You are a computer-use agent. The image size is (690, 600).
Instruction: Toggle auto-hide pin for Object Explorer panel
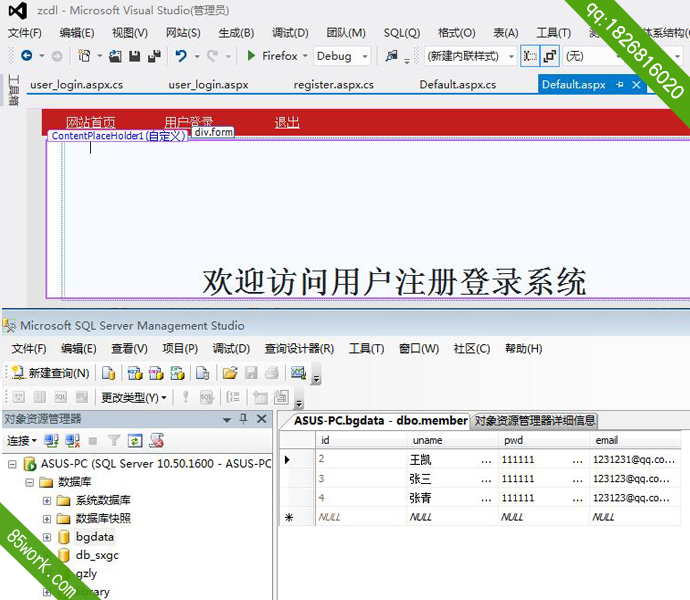tap(243, 419)
